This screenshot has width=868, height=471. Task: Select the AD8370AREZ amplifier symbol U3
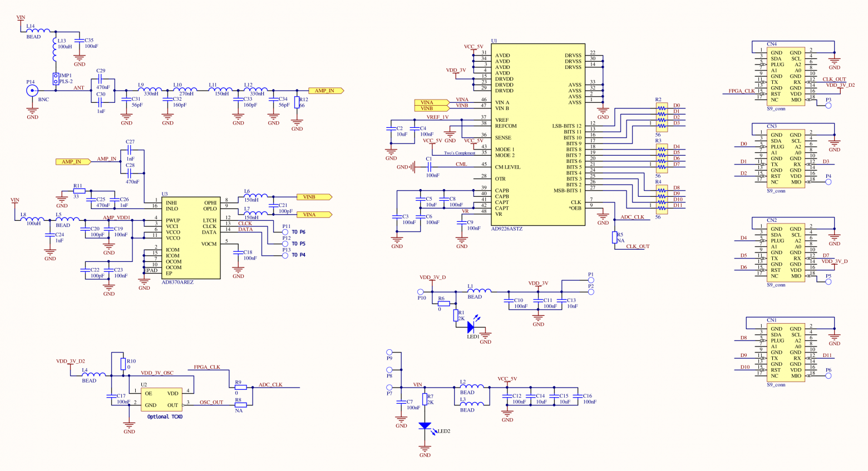(x=191, y=236)
